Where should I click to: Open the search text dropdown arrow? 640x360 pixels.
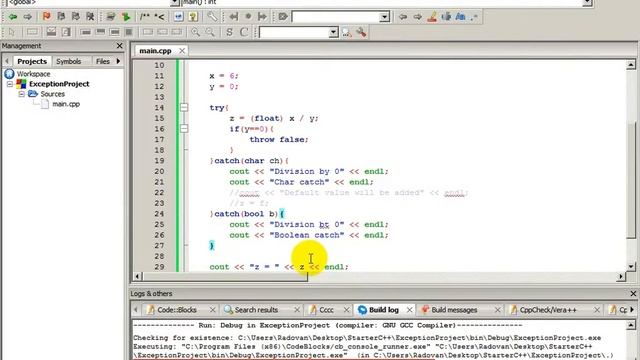point(384,17)
